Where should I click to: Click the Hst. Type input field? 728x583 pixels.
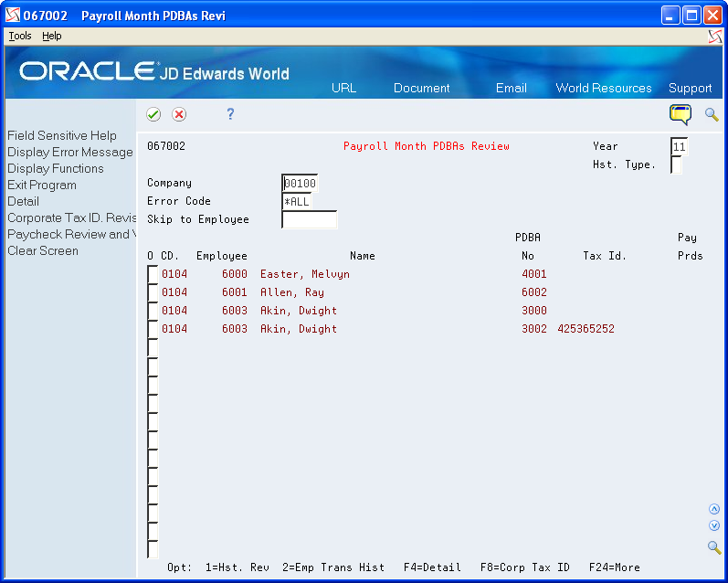pyautogui.click(x=676, y=164)
